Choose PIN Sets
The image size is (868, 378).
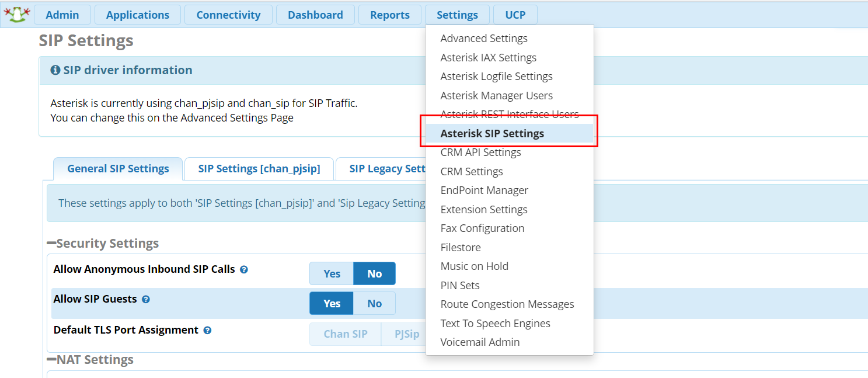coord(509,286)
